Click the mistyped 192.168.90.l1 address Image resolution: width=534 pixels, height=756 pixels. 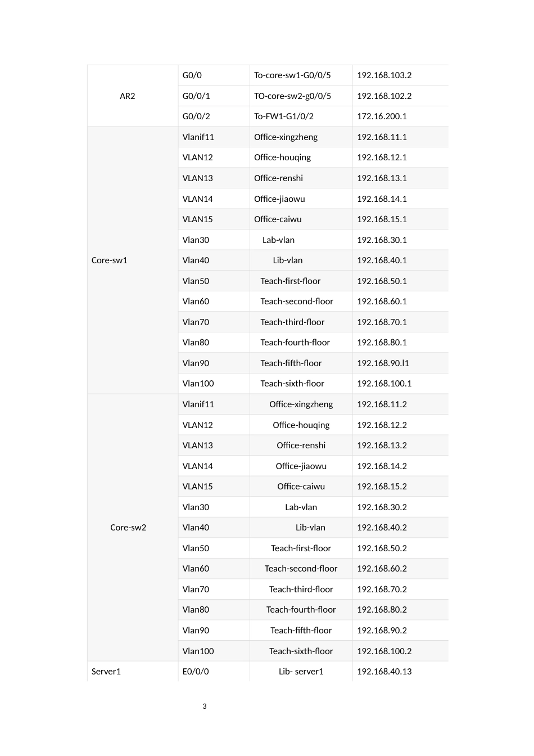point(383,363)
